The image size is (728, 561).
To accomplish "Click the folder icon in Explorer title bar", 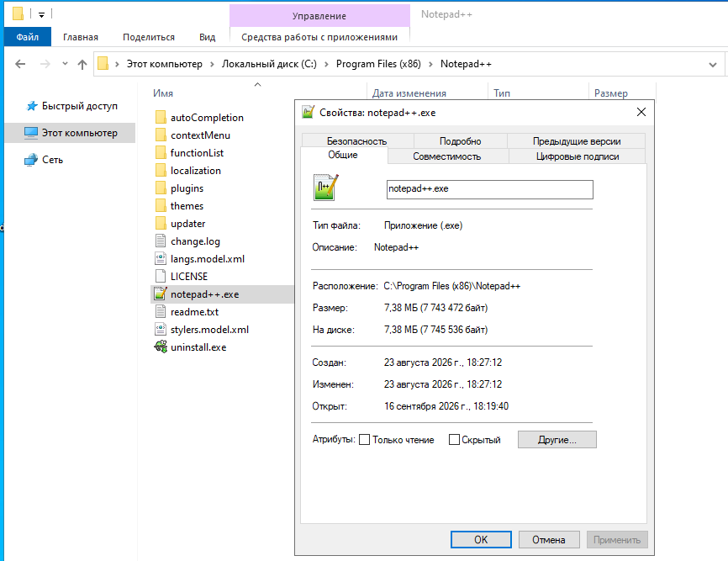I will [18, 14].
